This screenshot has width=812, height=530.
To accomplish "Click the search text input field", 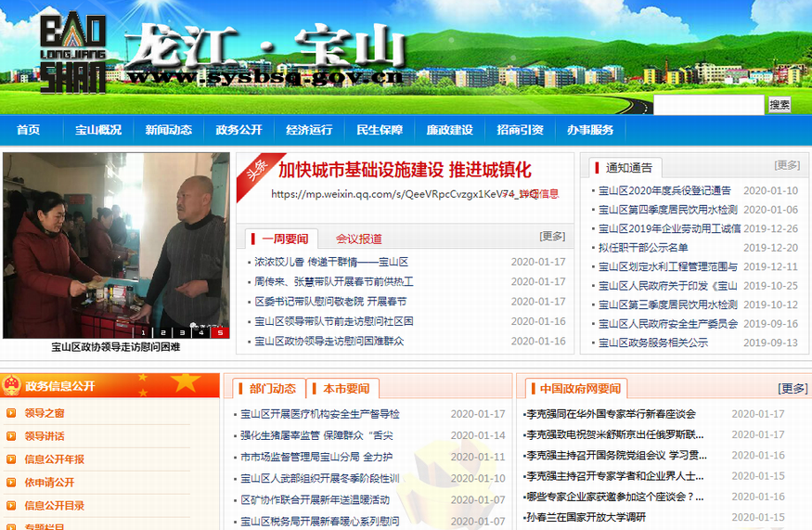I will [708, 105].
